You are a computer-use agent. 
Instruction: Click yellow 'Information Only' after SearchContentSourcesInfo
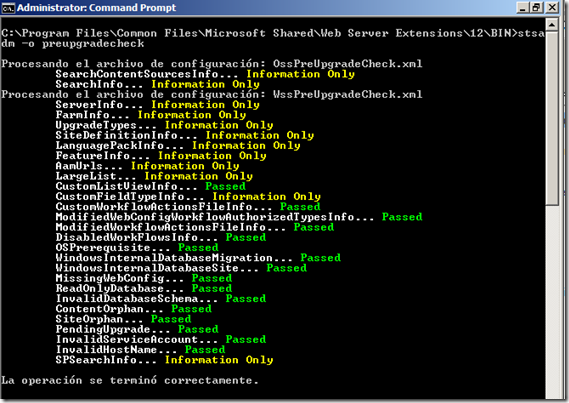(x=300, y=74)
